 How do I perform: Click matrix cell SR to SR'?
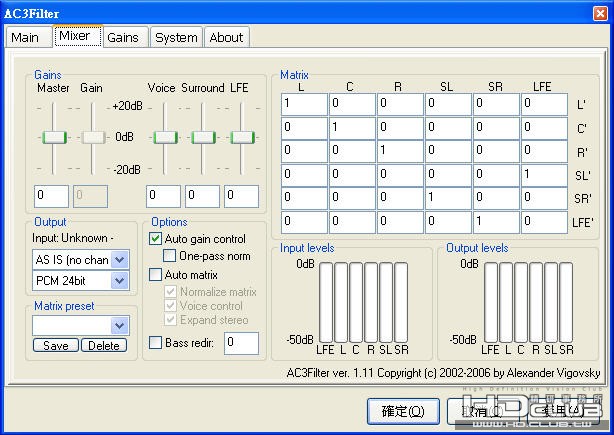tap(497, 199)
